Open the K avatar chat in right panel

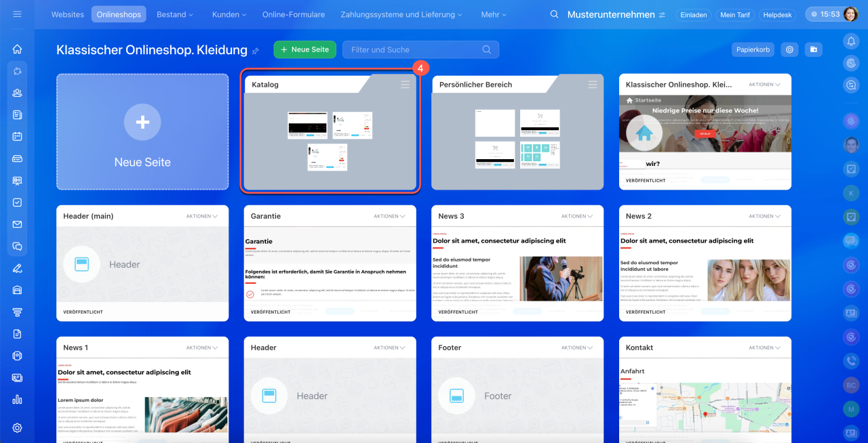[x=851, y=193]
